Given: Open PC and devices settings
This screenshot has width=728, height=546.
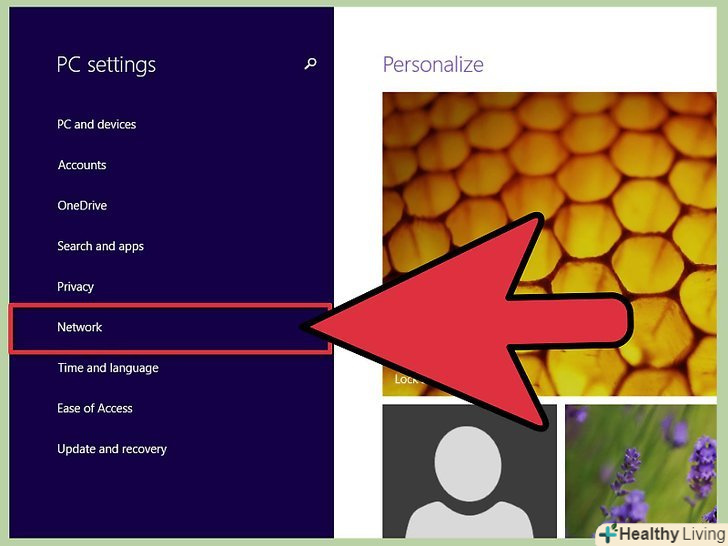Looking at the screenshot, I should (97, 124).
